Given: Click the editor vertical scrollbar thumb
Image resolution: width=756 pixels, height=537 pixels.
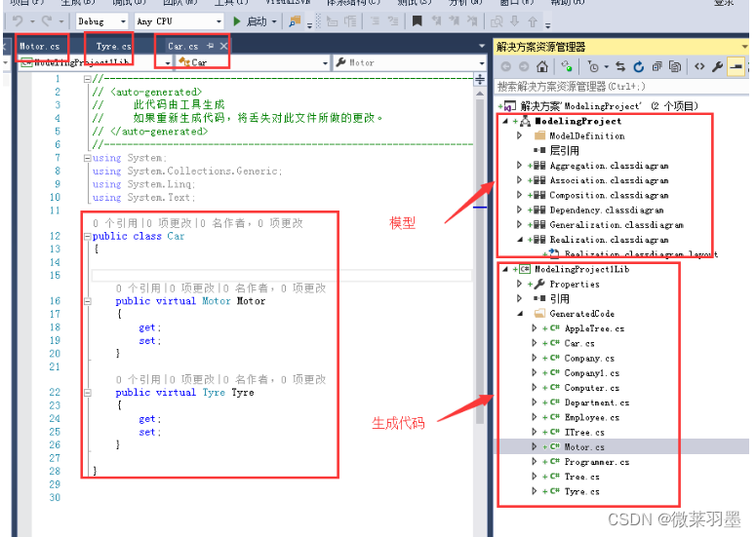Looking at the screenshot, I should [x=480, y=260].
